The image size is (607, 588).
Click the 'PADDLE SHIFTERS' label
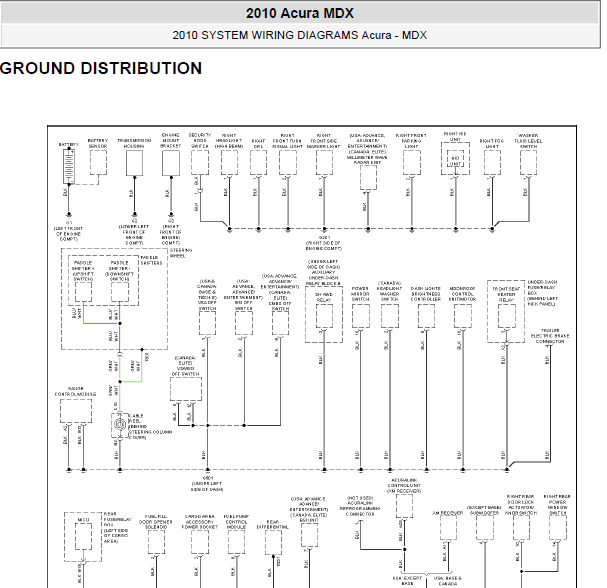151,260
